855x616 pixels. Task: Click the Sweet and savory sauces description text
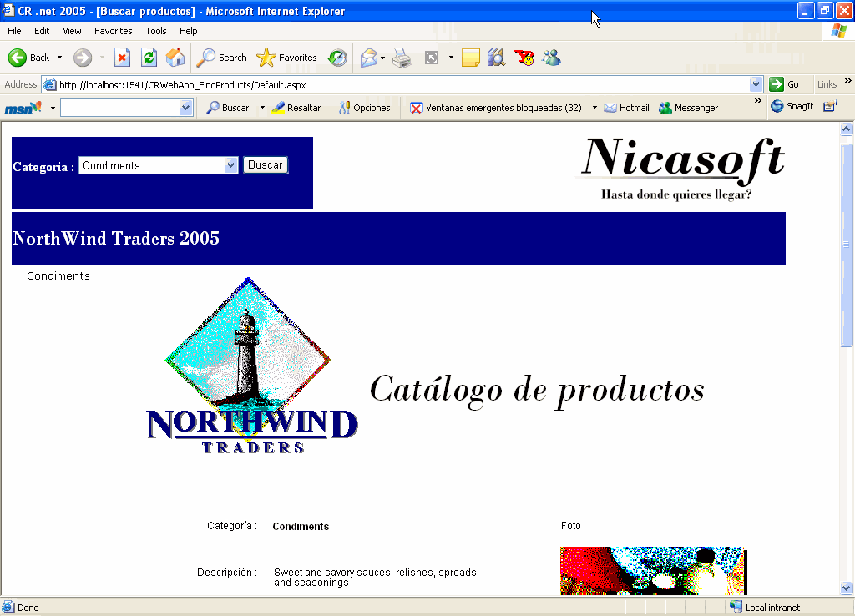click(377, 578)
